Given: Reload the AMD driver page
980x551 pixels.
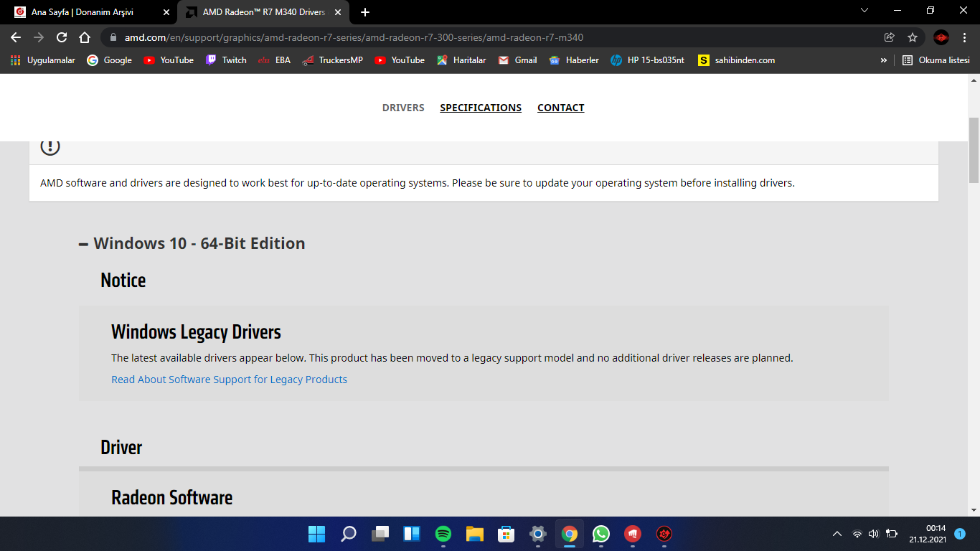Looking at the screenshot, I should [62, 37].
